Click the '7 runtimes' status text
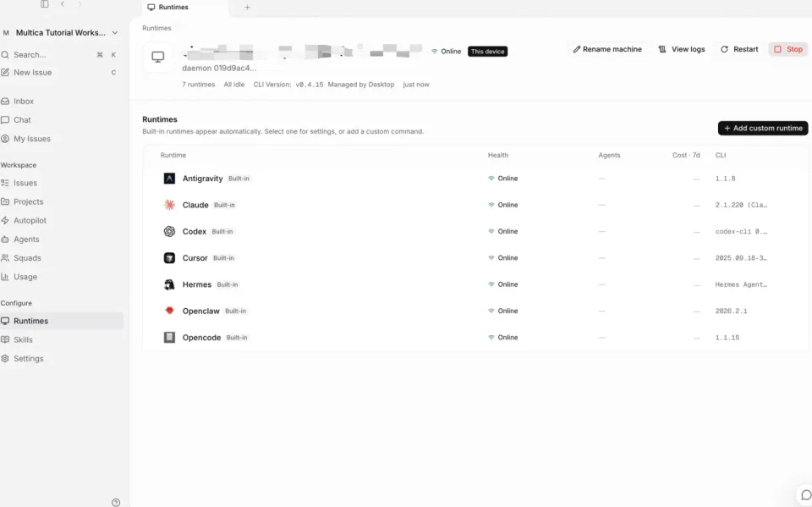The height and width of the screenshot is (507, 812). click(198, 85)
